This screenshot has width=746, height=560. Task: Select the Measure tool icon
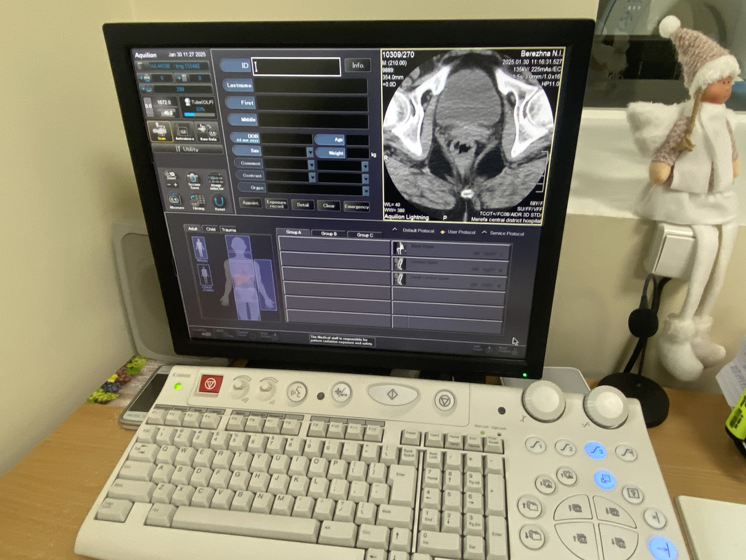[174, 201]
